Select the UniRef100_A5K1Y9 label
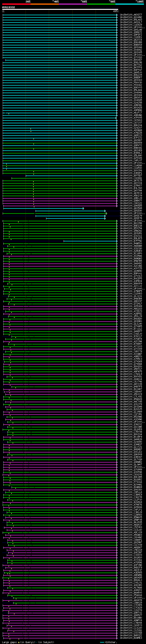The width and height of the screenshot is (146, 644). (x=131, y=196)
